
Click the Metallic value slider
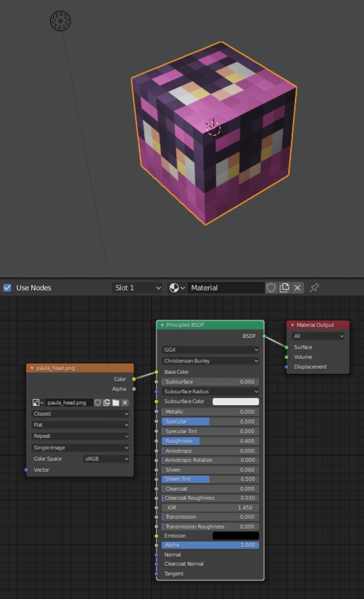point(211,412)
